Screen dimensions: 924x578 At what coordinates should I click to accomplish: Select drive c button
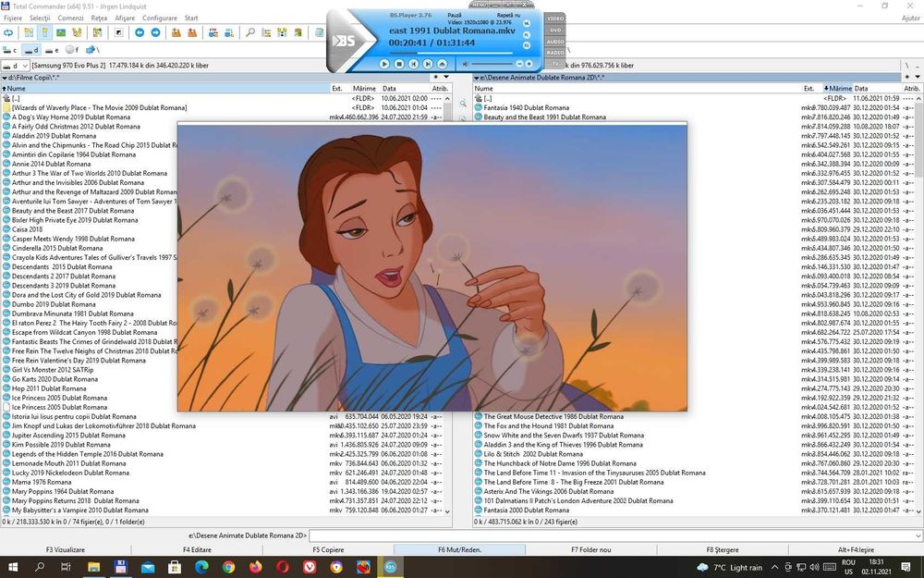[10, 50]
